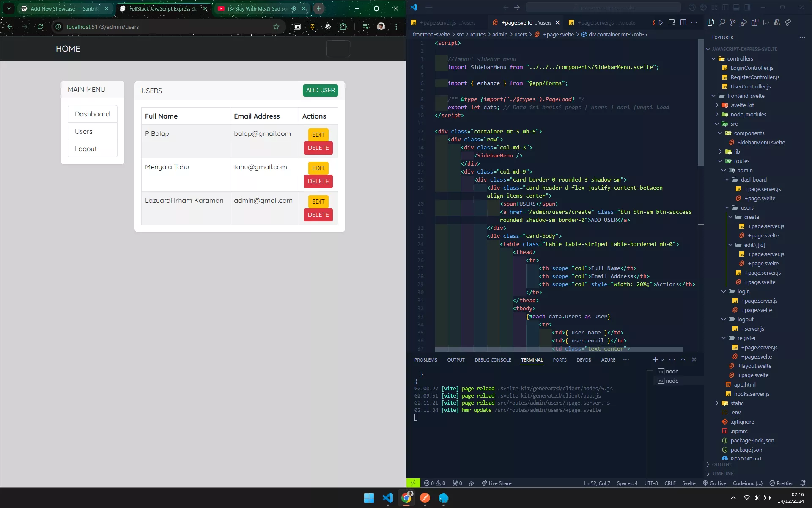Click DELETE for Lazuardi Irham Karaman

pos(318,215)
